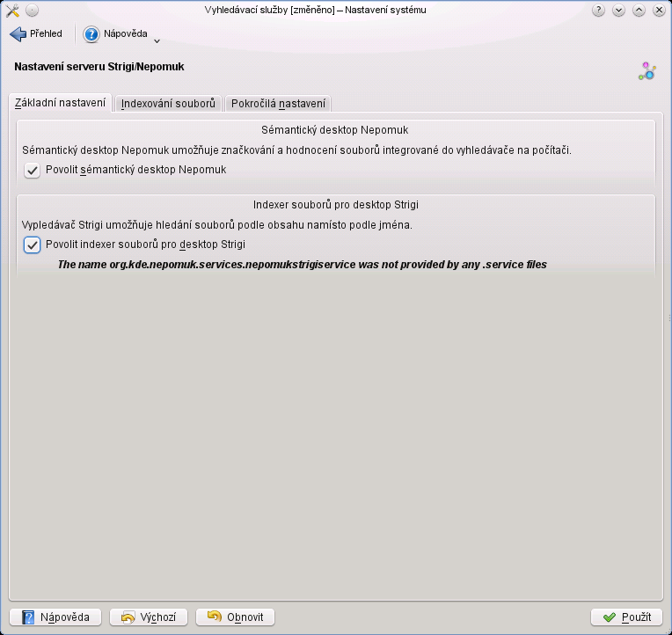Viewport: 672px width, 635px height.
Task: Click the title bar context help question button
Action: tap(598, 10)
